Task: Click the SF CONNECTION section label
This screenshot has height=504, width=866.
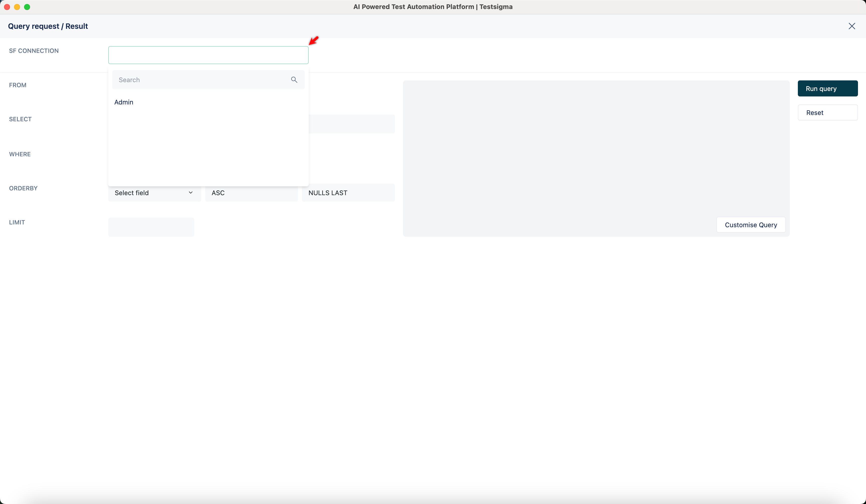Action: tap(33, 51)
